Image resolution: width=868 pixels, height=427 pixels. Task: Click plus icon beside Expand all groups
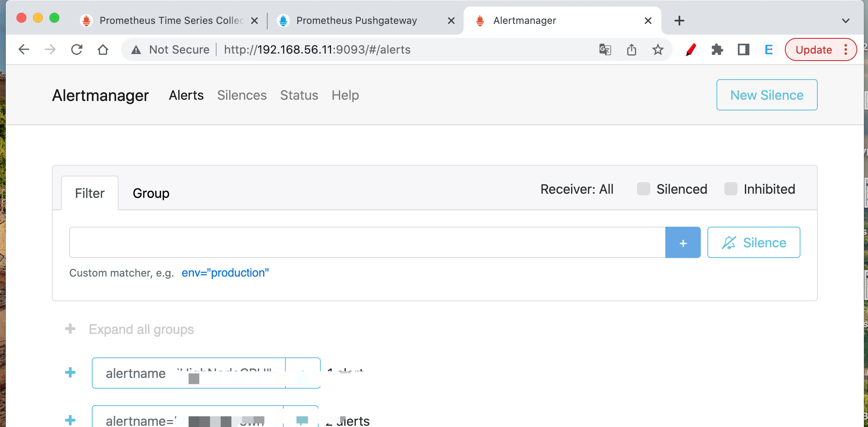tap(70, 329)
